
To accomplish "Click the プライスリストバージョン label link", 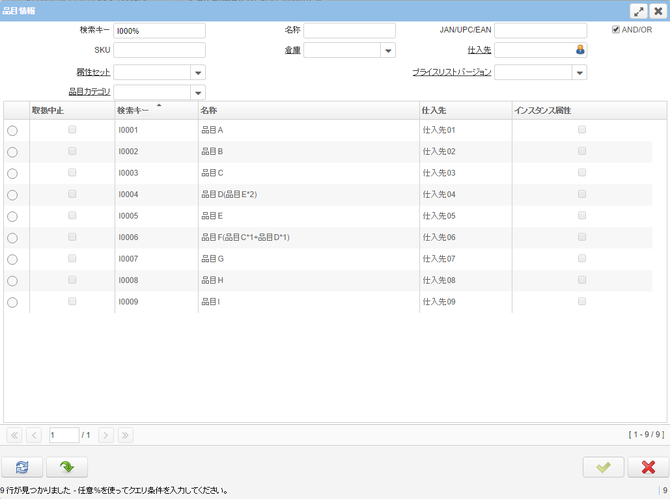I will (x=452, y=72).
